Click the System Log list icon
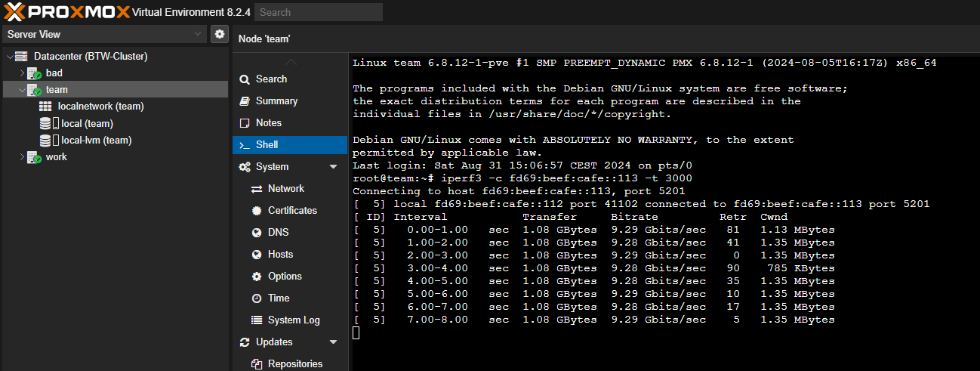The image size is (980, 371). [x=257, y=320]
